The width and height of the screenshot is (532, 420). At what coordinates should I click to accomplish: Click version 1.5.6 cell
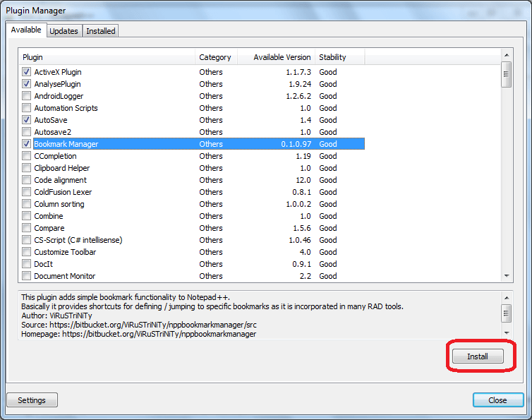click(302, 228)
